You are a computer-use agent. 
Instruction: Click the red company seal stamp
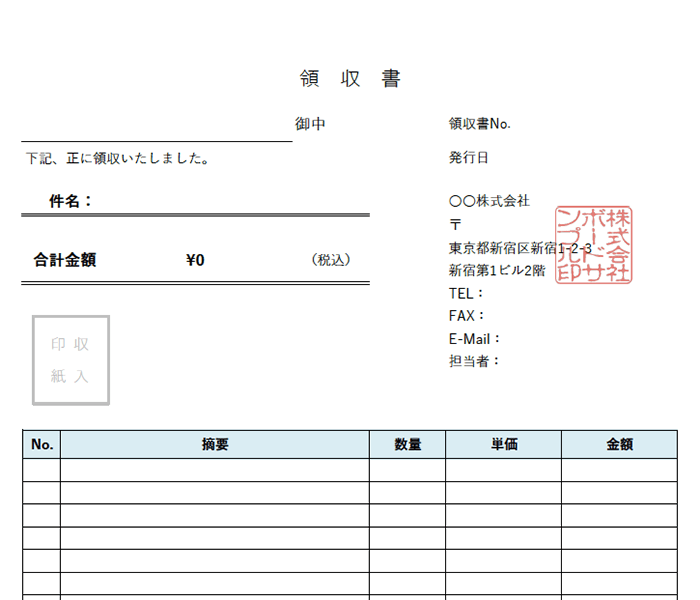594,245
